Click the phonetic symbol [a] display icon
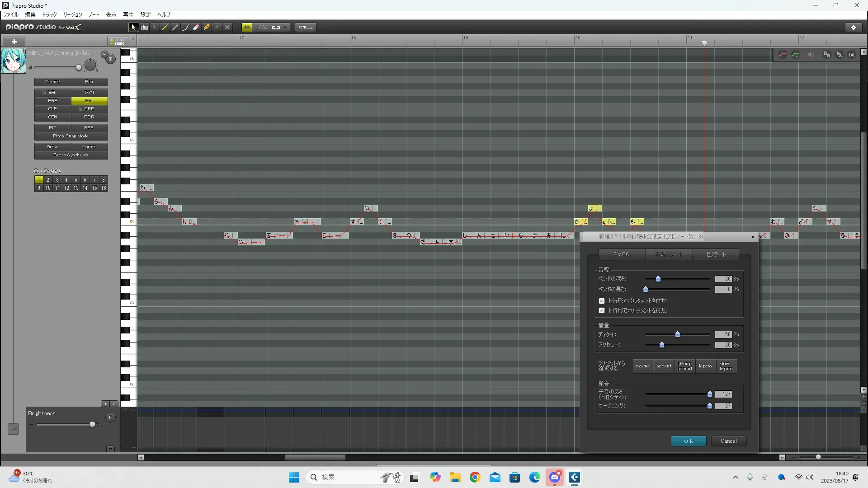868x488 pixels. 852,55
